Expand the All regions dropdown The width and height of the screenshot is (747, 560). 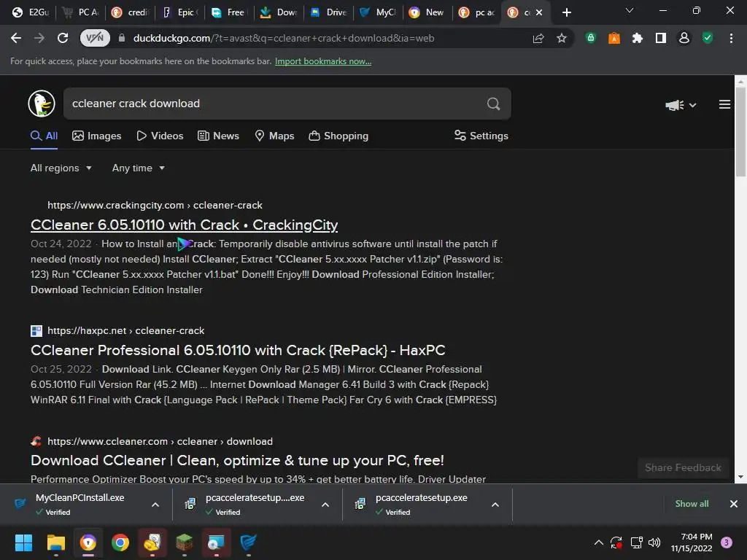(x=61, y=168)
